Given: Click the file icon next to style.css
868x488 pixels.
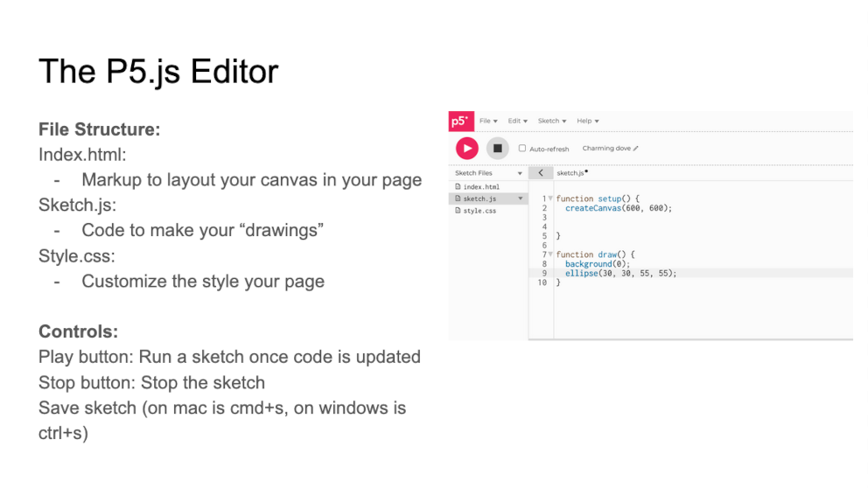Looking at the screenshot, I should (458, 211).
